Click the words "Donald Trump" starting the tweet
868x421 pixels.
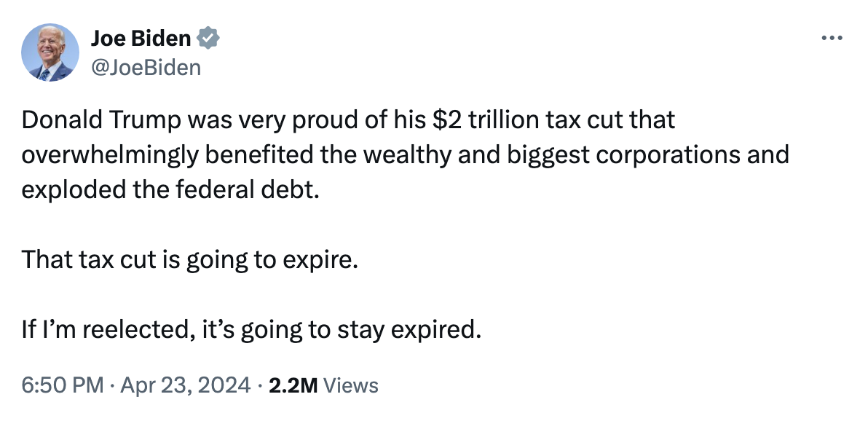coord(100,119)
